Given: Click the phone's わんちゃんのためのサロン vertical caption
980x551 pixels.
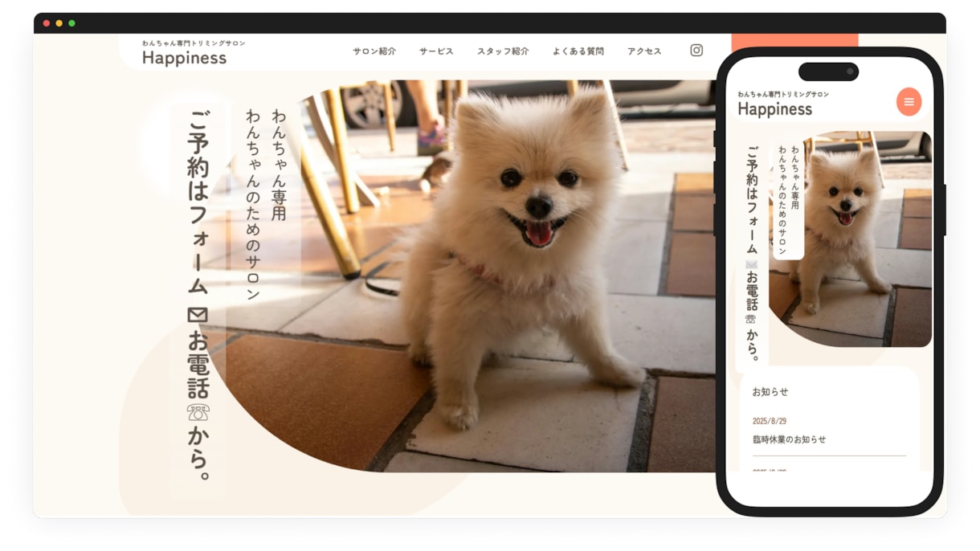Looking at the screenshot, I should pyautogui.click(x=782, y=199).
